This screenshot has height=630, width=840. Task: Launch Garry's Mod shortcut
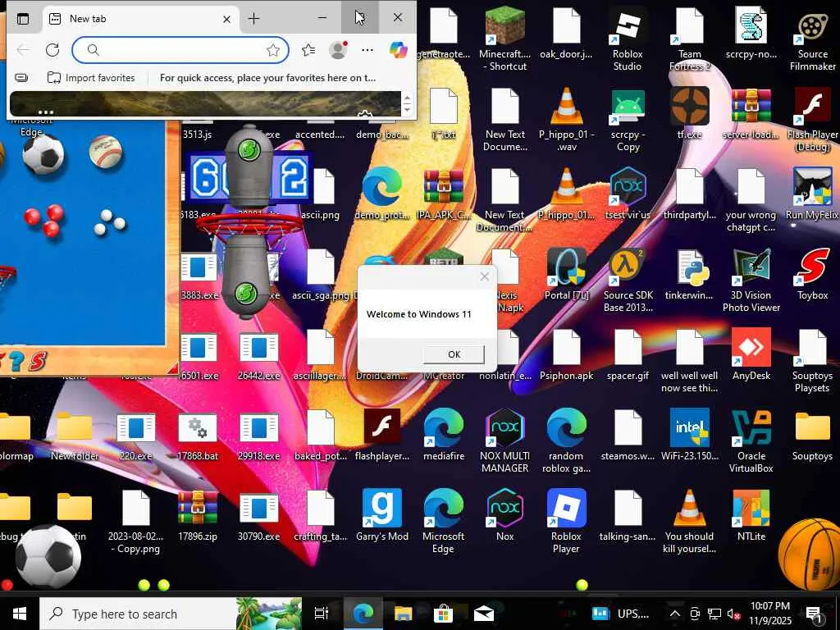coord(382,515)
